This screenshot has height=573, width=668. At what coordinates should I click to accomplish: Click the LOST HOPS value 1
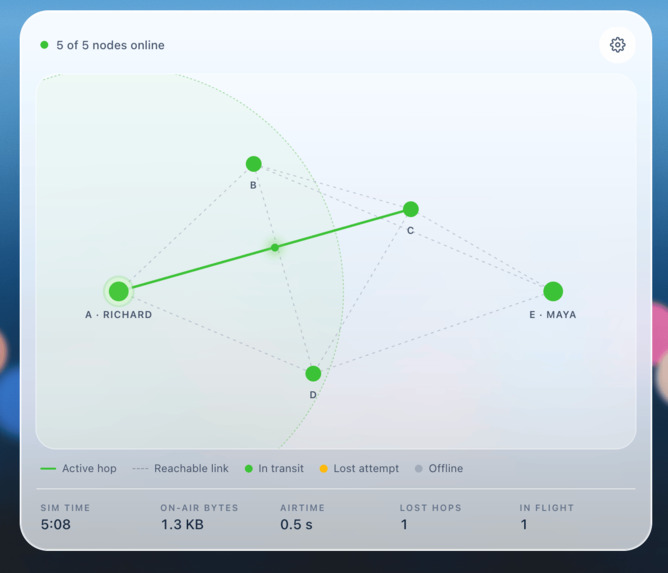point(404,524)
